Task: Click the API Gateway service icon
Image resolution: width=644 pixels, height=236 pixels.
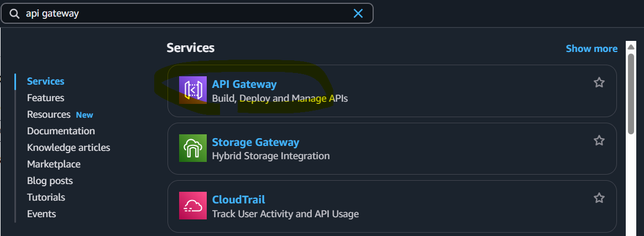Action: pyautogui.click(x=192, y=90)
